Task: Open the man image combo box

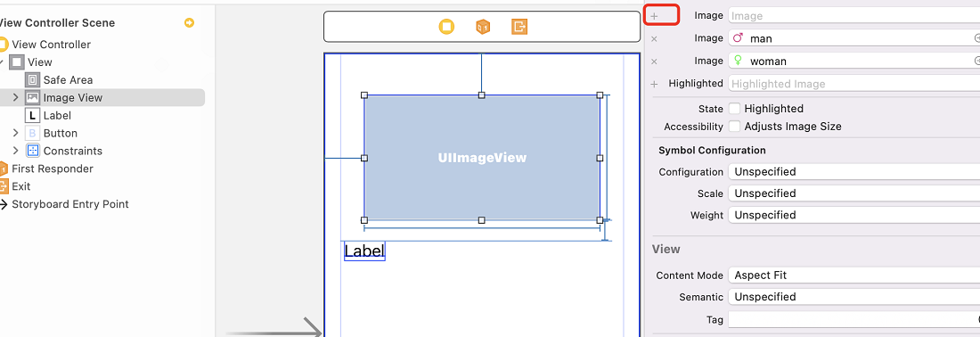Action: coord(853,38)
